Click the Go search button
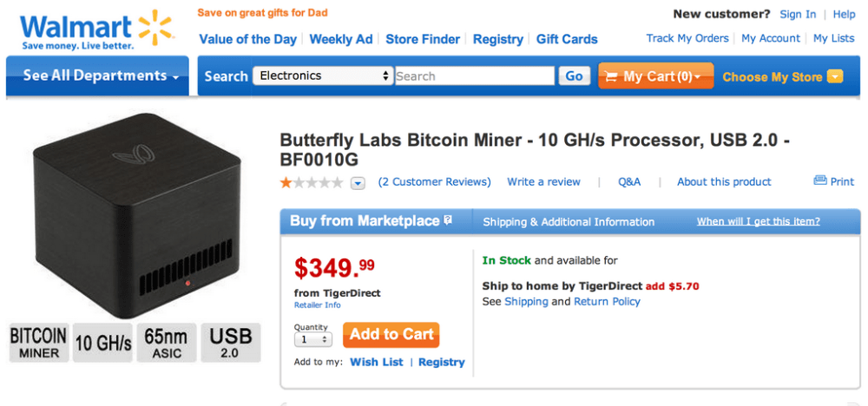The width and height of the screenshot is (868, 406). pos(574,76)
